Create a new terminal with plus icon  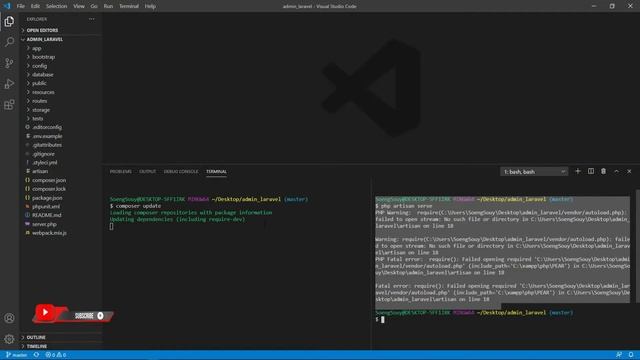coord(578,171)
